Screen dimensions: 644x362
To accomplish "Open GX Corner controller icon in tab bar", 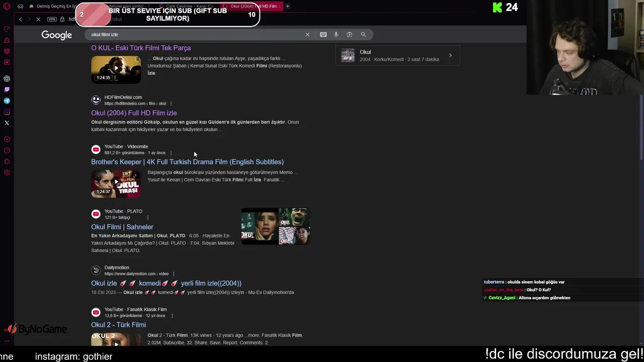I will (21, 7).
